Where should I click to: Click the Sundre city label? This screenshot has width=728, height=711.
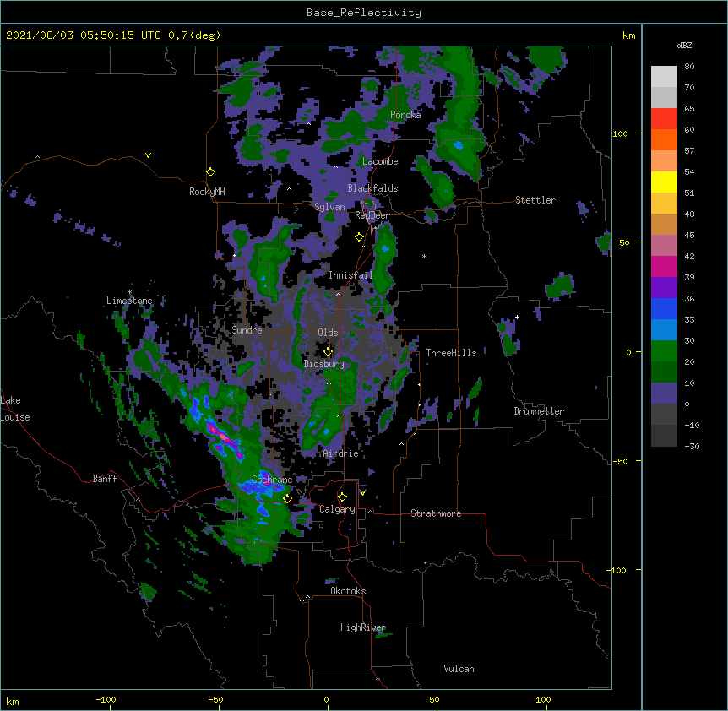coord(247,330)
